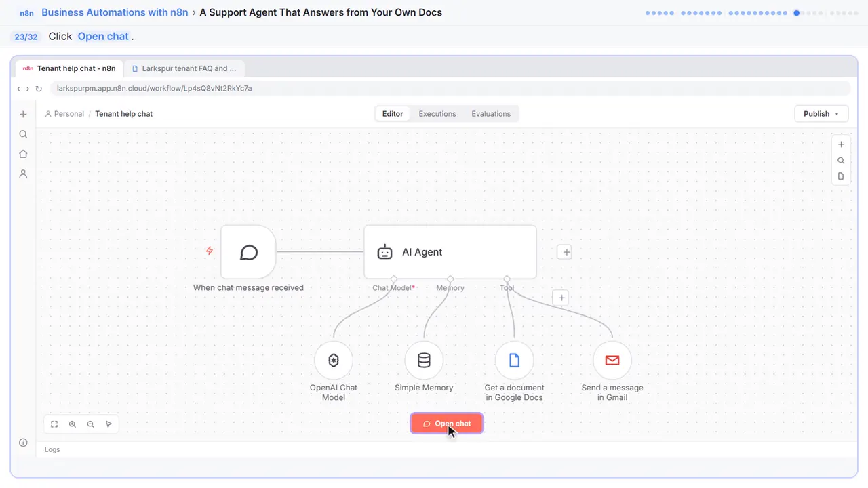The image size is (868, 488).
Task: Select the When chat message received node
Action: coord(248,252)
